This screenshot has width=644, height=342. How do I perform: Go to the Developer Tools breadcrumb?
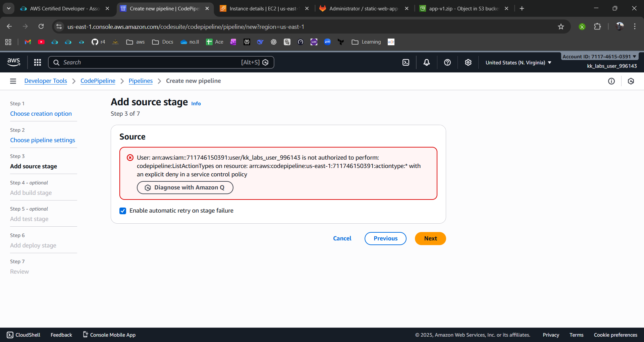click(46, 81)
